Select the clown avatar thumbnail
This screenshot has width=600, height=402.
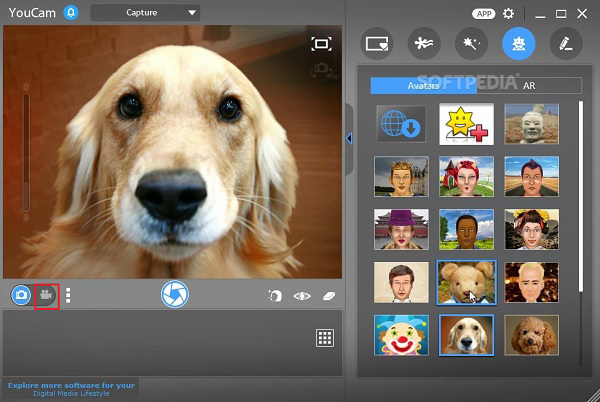402,335
